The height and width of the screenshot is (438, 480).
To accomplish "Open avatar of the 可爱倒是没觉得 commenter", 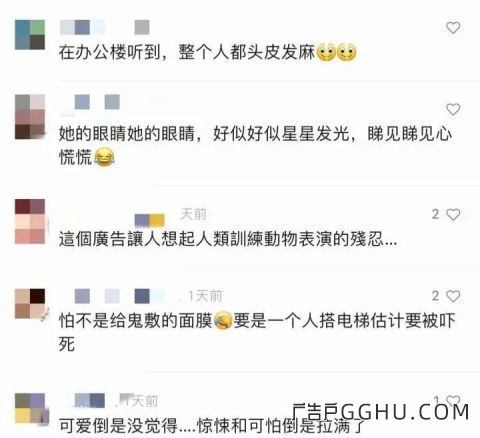I will pos(30,408).
